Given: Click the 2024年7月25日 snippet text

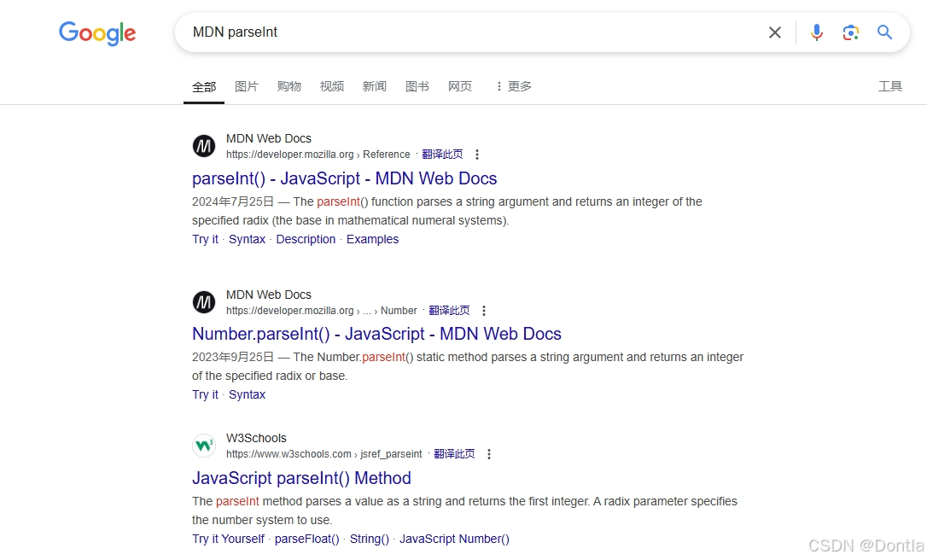Looking at the screenshot, I should tap(233, 201).
